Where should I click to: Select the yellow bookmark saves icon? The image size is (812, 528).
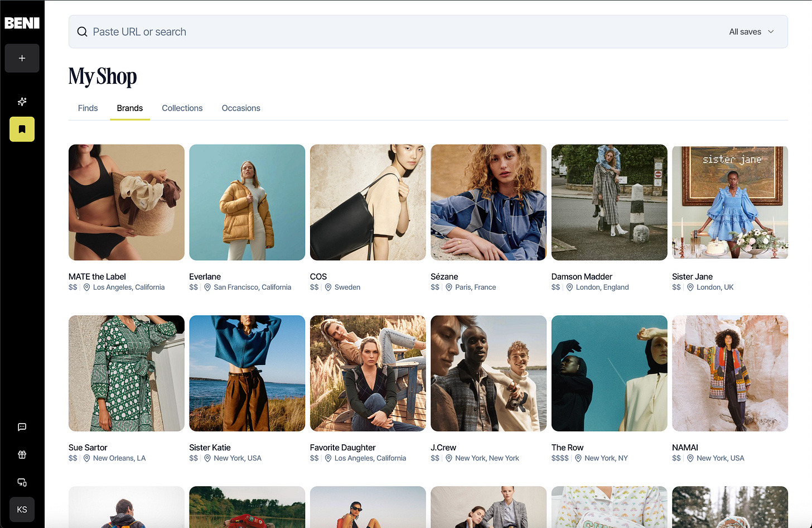[x=22, y=129]
